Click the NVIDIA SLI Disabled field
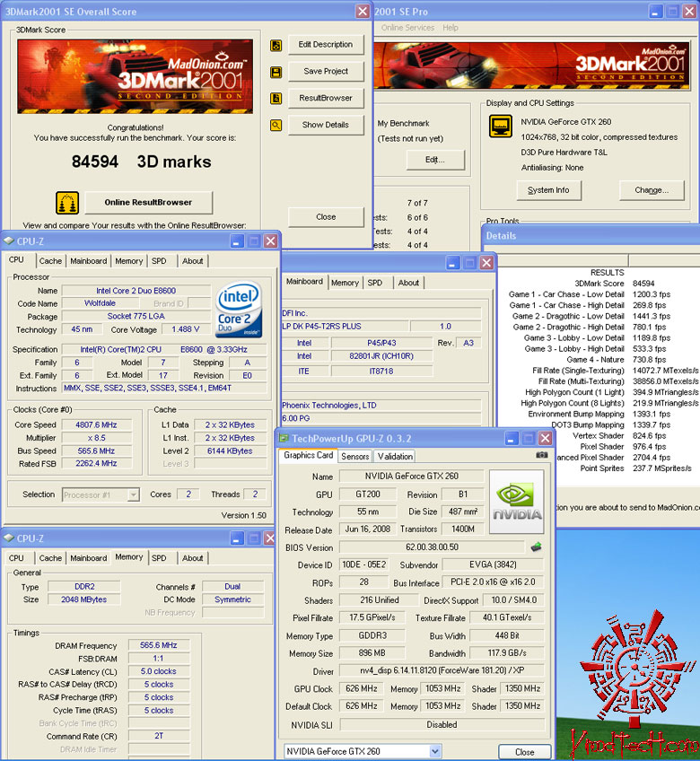700x761 pixels. pyautogui.click(x=442, y=724)
